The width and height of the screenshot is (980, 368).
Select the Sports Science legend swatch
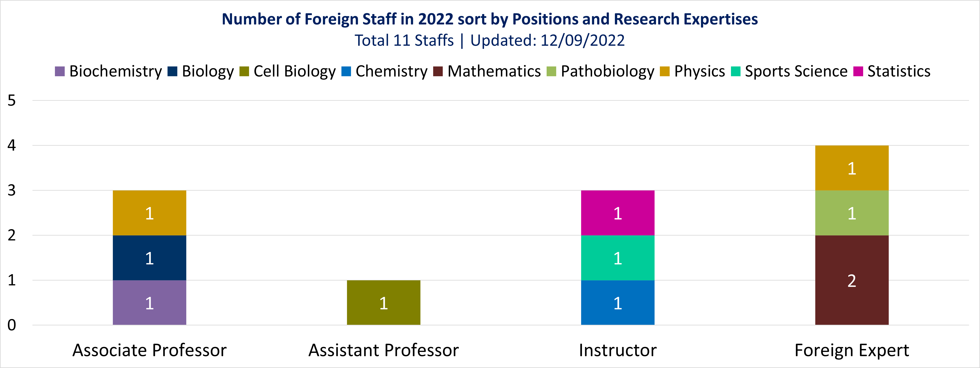coord(736,72)
